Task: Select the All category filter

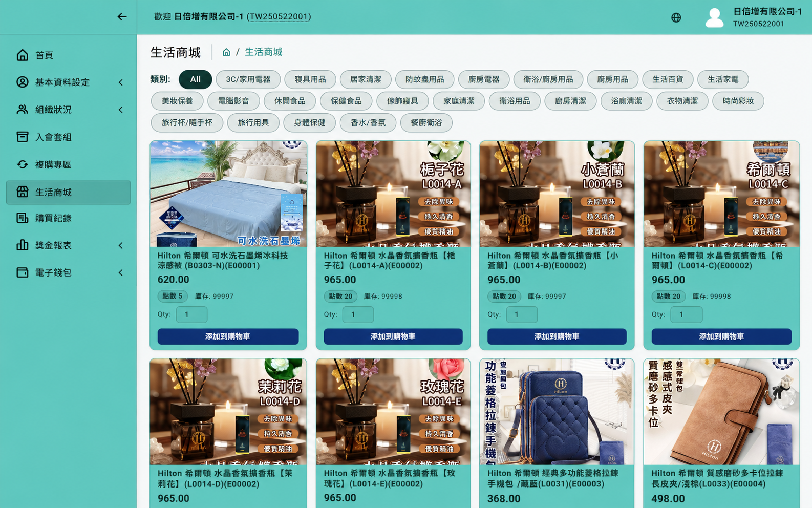Action: 195,79
